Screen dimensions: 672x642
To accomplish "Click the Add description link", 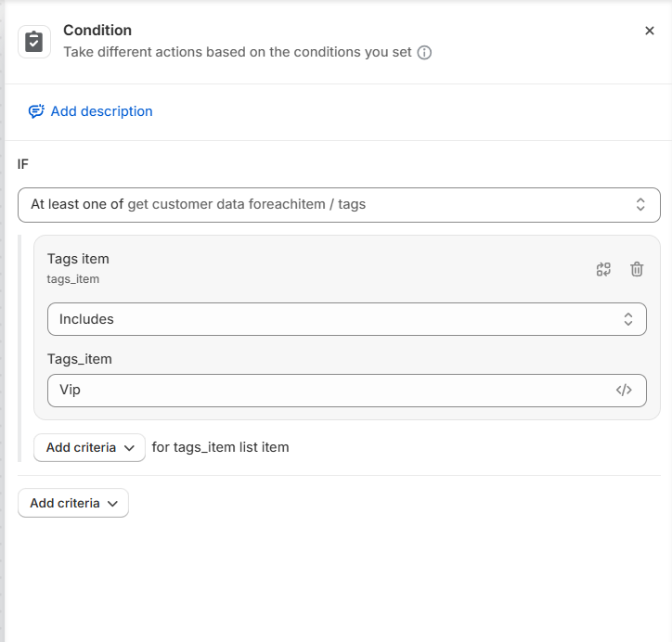I will click(x=101, y=111).
